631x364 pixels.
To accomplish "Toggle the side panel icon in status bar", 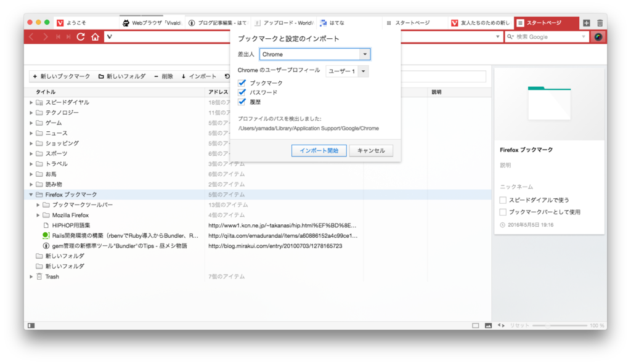I will 31,325.
